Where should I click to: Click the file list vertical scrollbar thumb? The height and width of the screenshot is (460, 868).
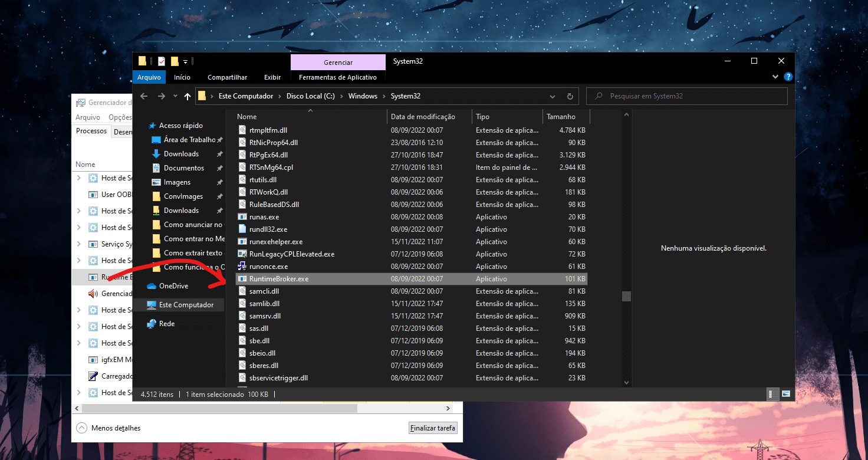pos(626,297)
